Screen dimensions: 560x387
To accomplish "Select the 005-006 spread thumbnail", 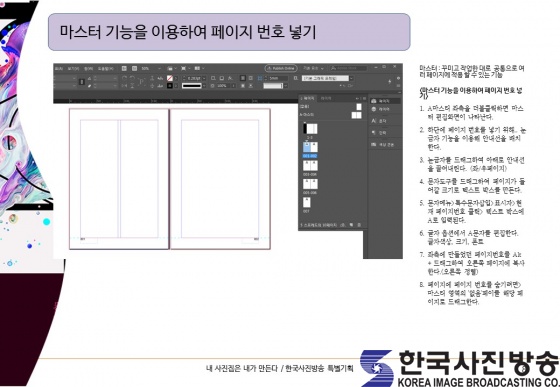I will pyautogui.click(x=310, y=184).
